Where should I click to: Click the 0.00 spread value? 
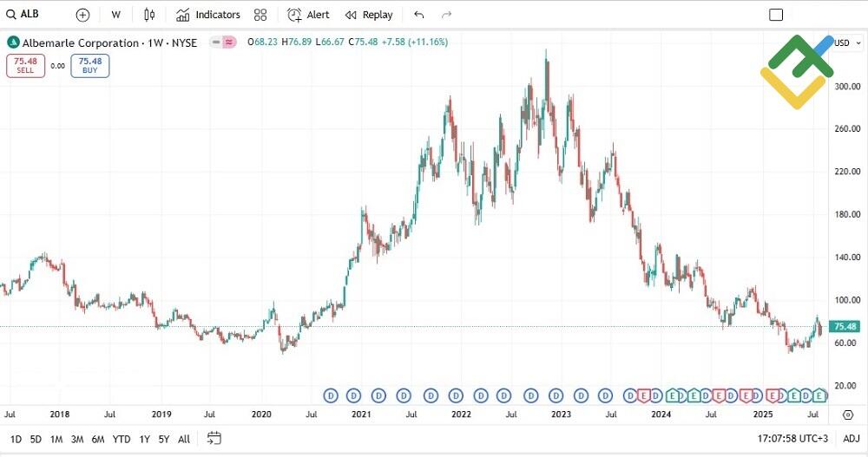tap(57, 66)
